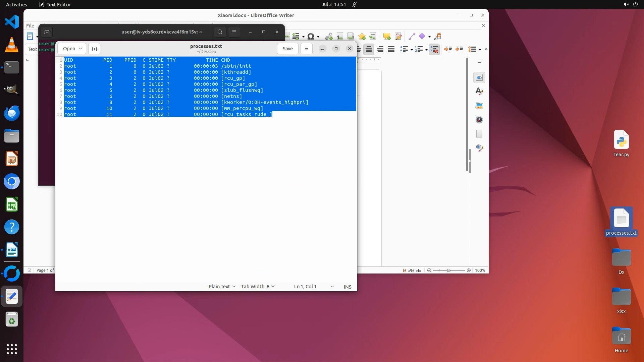Screen dimensions: 644x362
Task: Open the Tab Width dropdown
Action: tap(258, 287)
